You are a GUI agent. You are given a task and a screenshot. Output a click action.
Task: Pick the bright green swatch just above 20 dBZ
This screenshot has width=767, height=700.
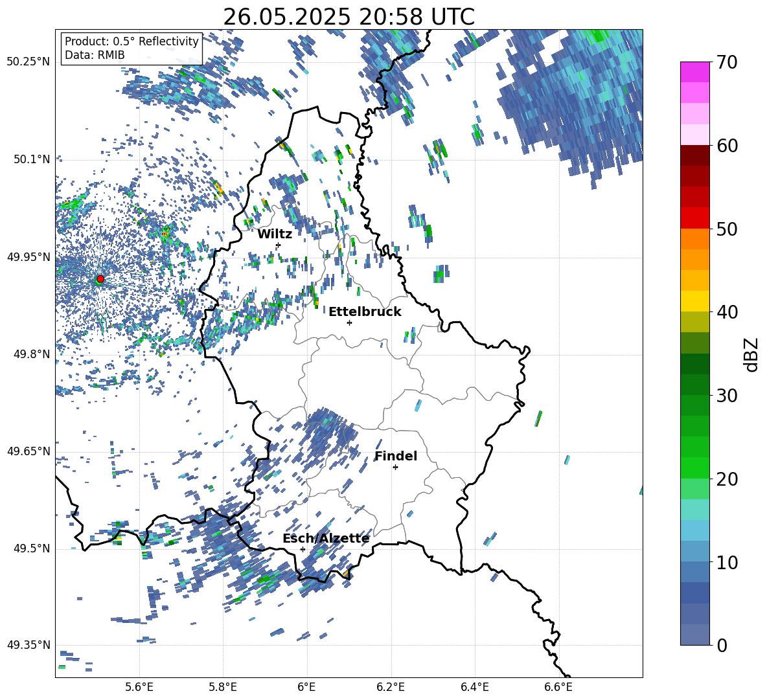694,468
